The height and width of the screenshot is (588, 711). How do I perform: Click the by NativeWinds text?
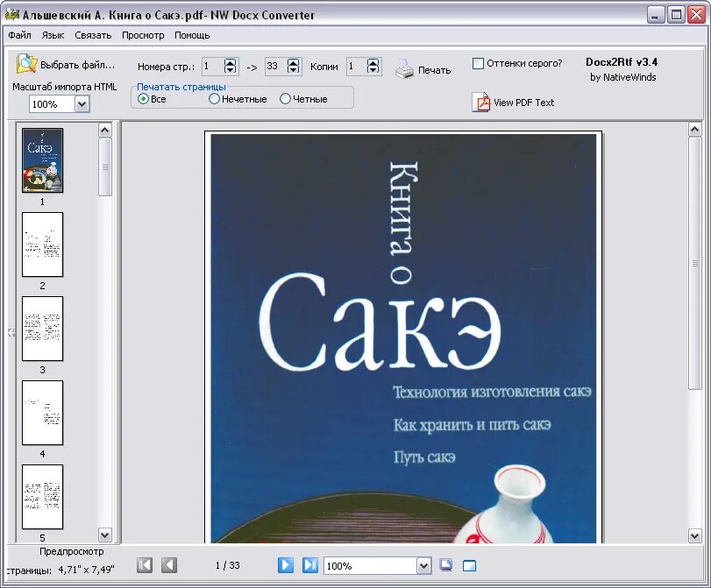[x=623, y=77]
